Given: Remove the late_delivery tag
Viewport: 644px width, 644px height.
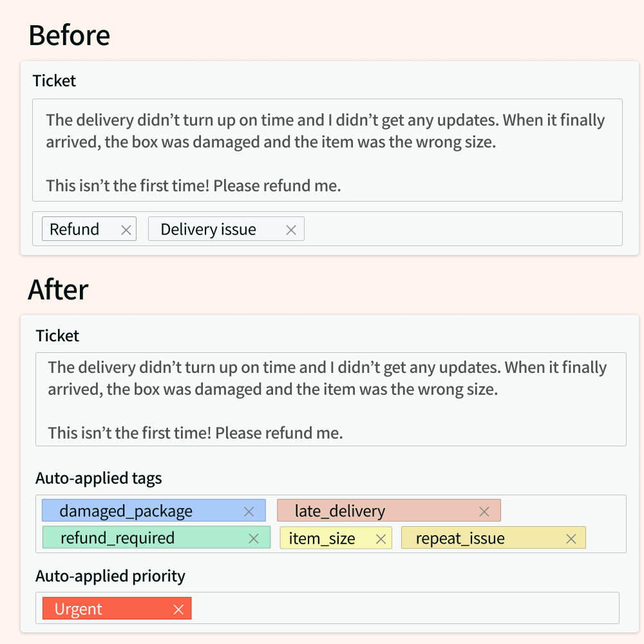Looking at the screenshot, I should [x=484, y=511].
